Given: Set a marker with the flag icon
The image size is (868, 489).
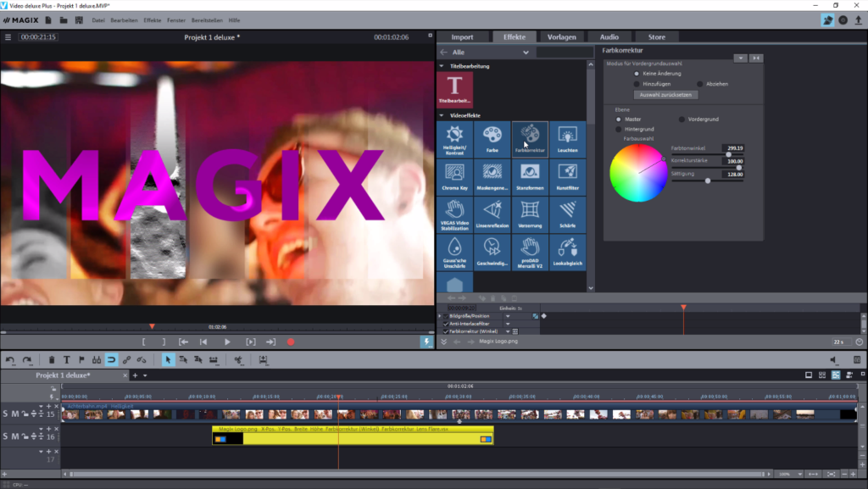Looking at the screenshot, I should point(81,359).
